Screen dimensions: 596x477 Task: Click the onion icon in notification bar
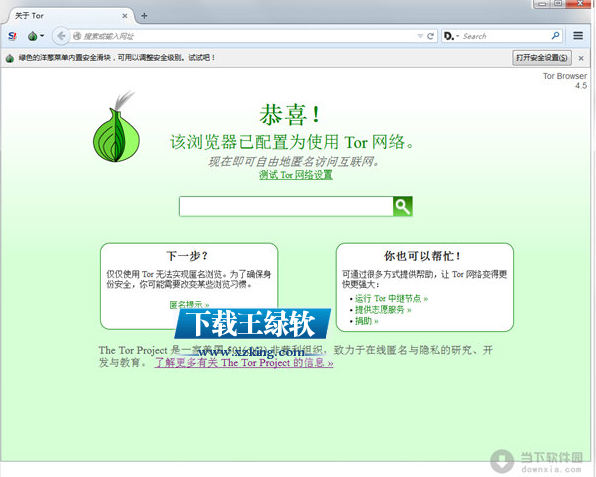coord(10,58)
